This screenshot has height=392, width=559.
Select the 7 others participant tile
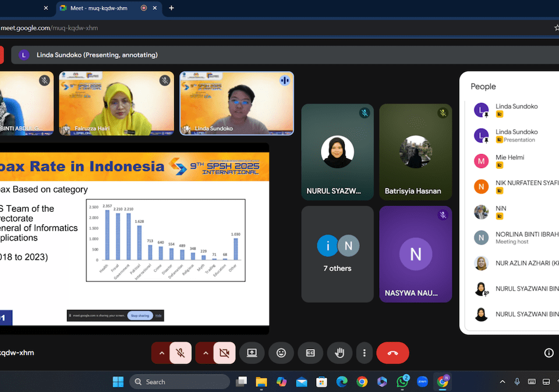(338, 254)
